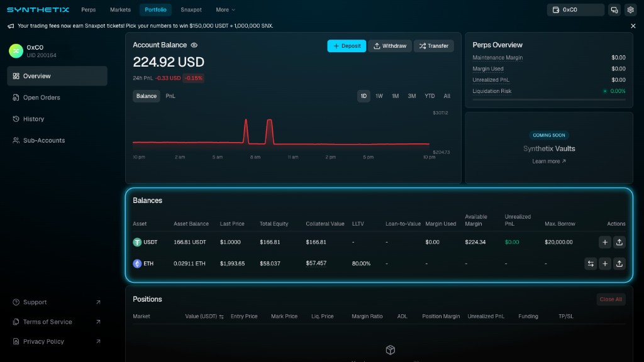Open the History section
The height and width of the screenshot is (362, 644).
pyautogui.click(x=57, y=119)
